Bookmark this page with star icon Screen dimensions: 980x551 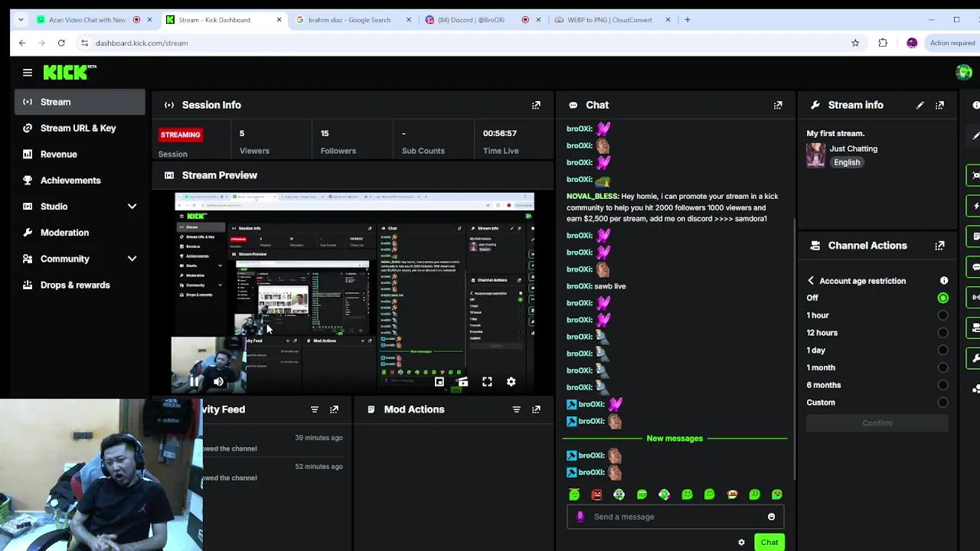855,43
